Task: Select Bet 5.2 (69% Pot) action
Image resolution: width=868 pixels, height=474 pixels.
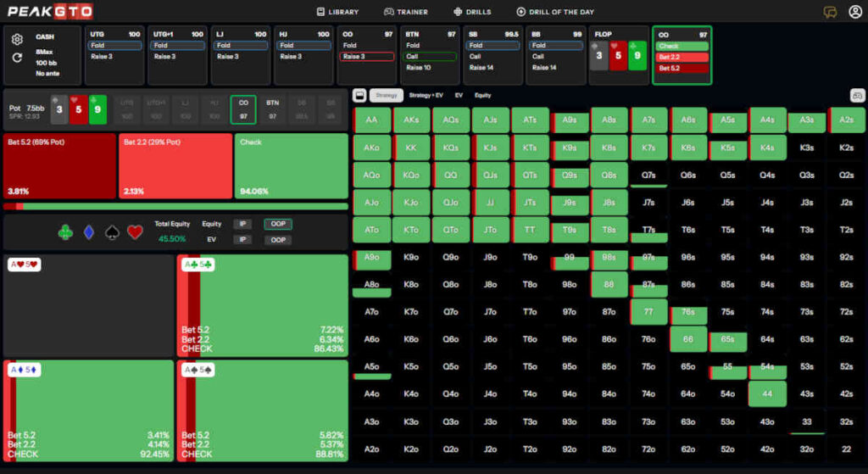Action: coord(60,165)
